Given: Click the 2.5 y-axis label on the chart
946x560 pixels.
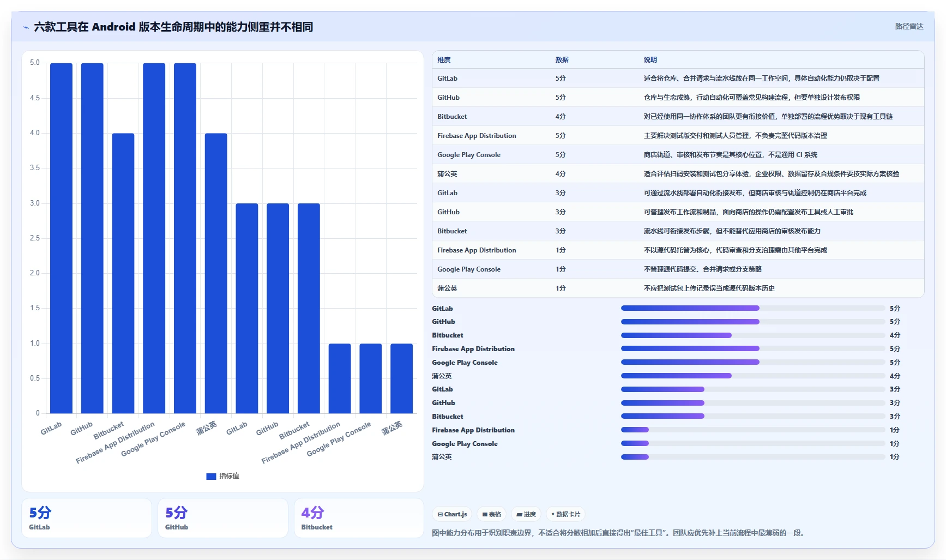Looking at the screenshot, I should pos(35,238).
